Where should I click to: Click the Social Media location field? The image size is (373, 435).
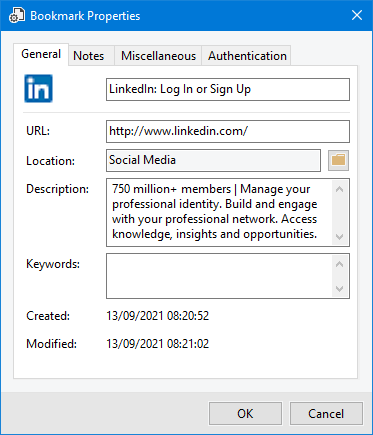(213, 160)
